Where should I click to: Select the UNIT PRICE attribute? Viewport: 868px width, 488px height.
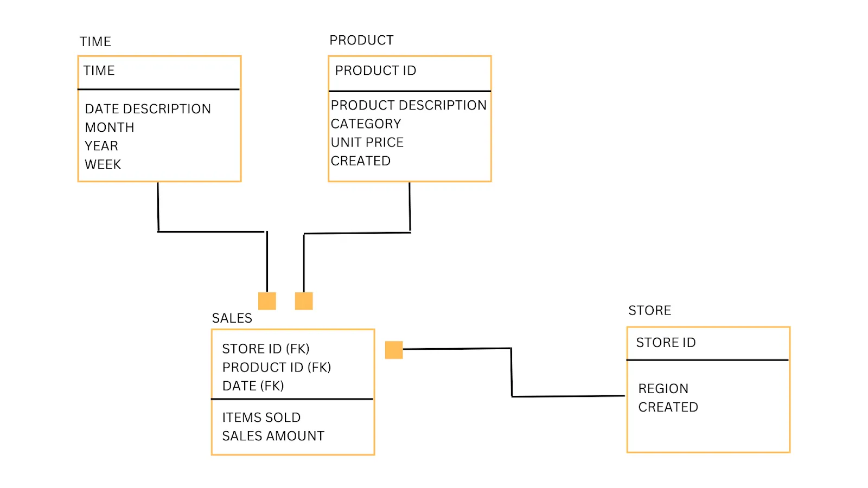[367, 142]
